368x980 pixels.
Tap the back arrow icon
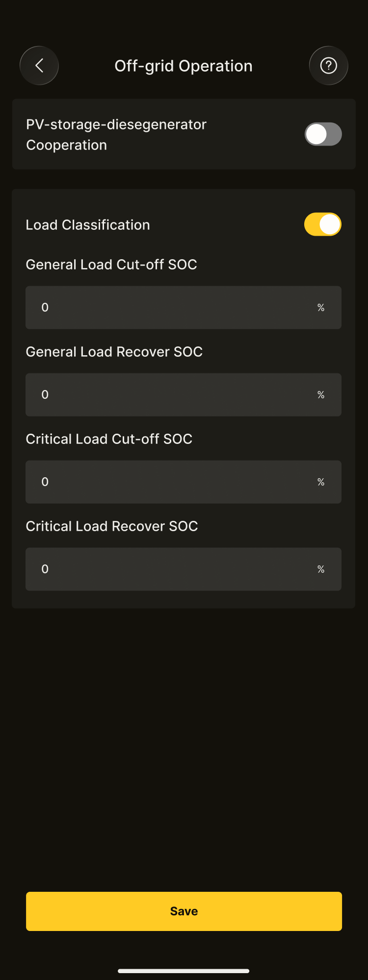pyautogui.click(x=39, y=66)
